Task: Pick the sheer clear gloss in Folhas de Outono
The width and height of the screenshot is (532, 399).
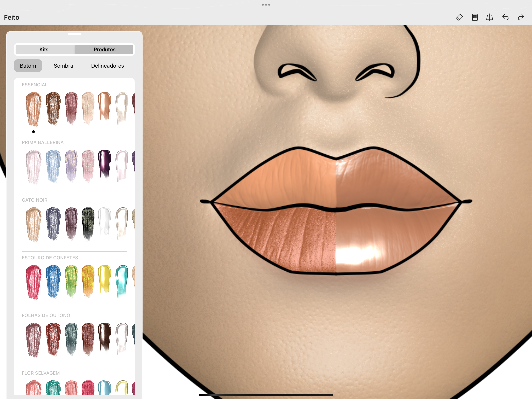Action: (x=122, y=339)
